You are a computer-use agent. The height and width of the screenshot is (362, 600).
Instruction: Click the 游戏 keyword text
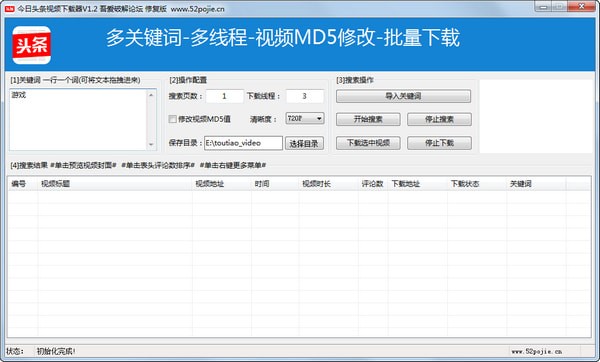18,95
